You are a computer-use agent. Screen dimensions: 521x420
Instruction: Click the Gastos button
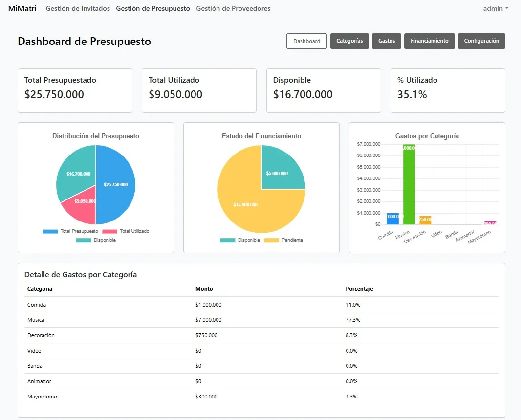click(x=387, y=41)
